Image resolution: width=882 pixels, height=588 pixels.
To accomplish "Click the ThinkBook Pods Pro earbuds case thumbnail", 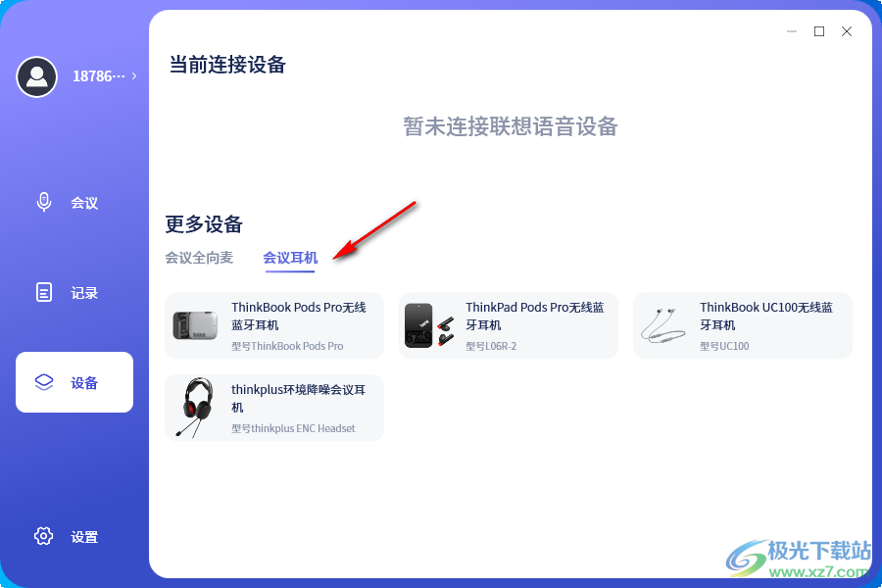I will [x=195, y=325].
